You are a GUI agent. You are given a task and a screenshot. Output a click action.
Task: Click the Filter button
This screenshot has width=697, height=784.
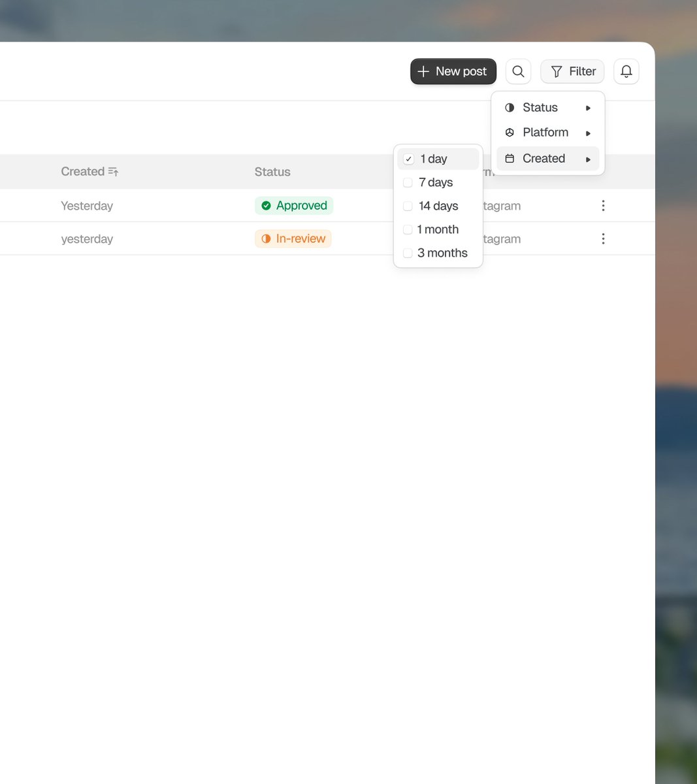(572, 71)
